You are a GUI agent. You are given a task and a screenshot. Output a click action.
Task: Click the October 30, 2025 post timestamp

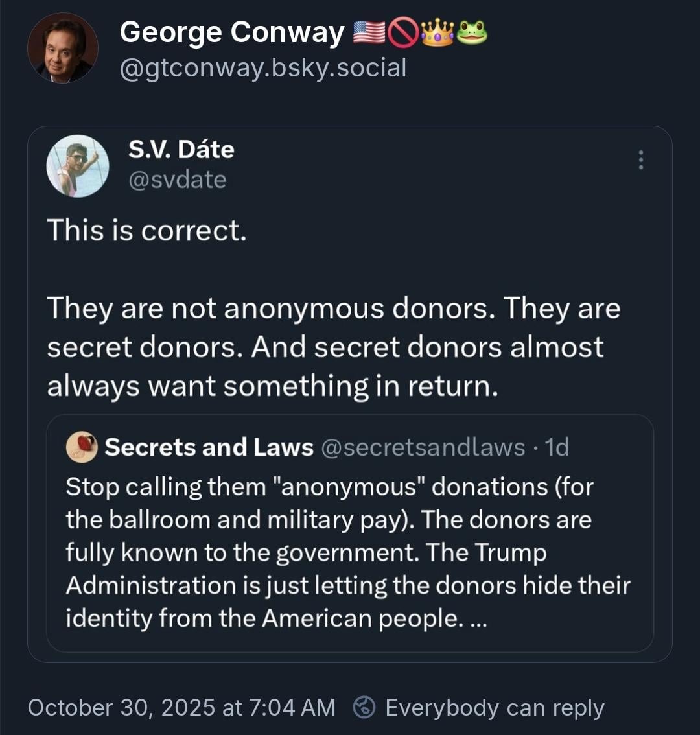point(181,707)
